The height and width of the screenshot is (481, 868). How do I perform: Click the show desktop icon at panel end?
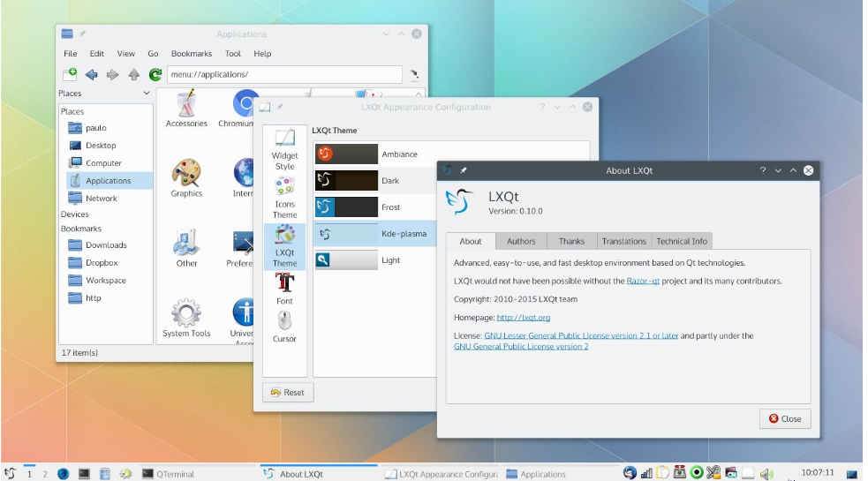(852, 474)
